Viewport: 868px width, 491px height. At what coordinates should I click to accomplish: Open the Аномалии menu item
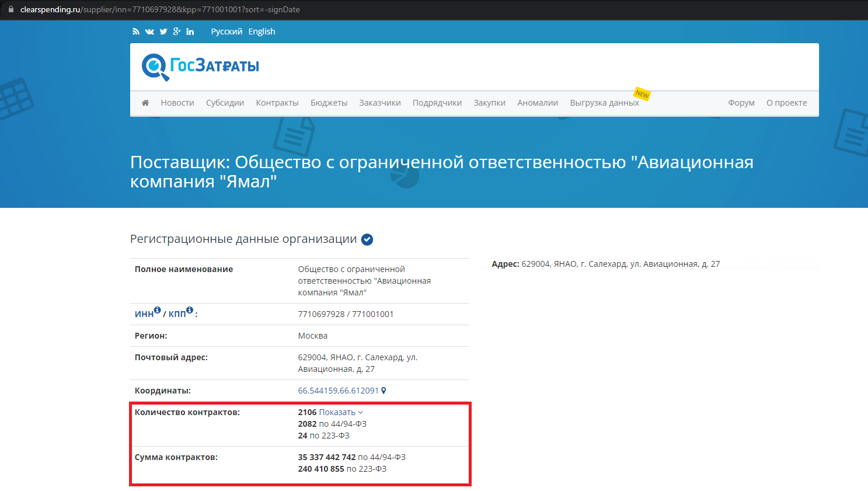[538, 103]
